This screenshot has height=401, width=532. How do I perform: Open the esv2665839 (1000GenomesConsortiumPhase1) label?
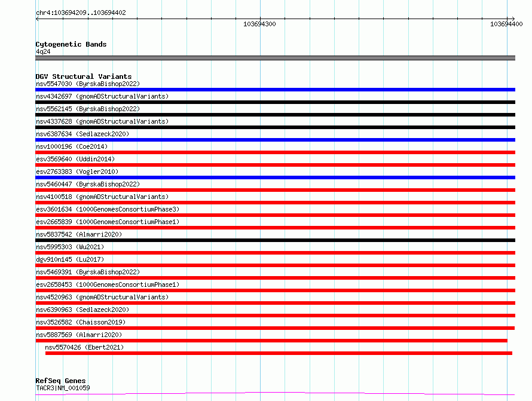[x=108, y=222]
